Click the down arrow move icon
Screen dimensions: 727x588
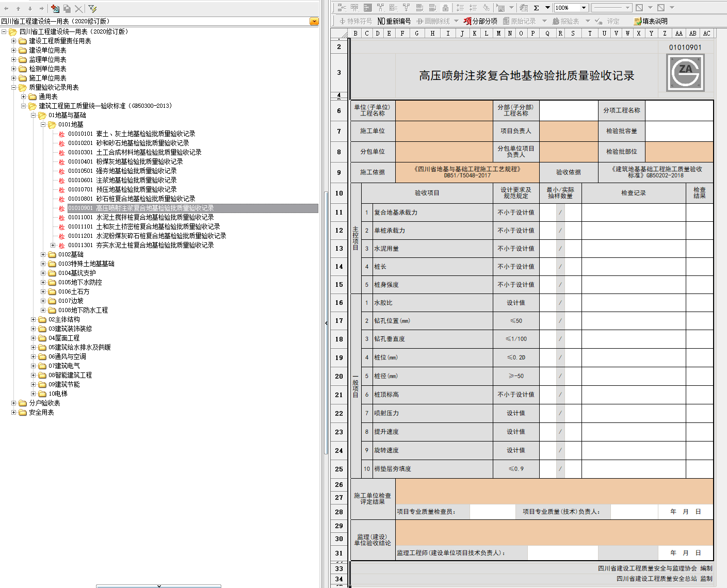pyautogui.click(x=30, y=9)
